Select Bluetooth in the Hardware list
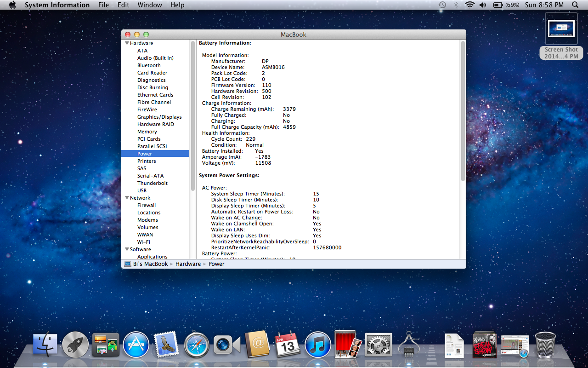 pos(149,65)
